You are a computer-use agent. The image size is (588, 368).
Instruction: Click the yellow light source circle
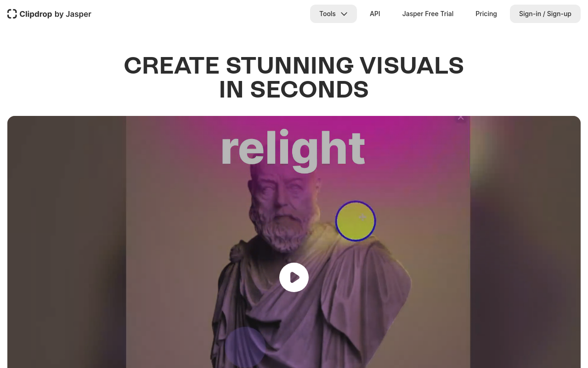click(356, 221)
